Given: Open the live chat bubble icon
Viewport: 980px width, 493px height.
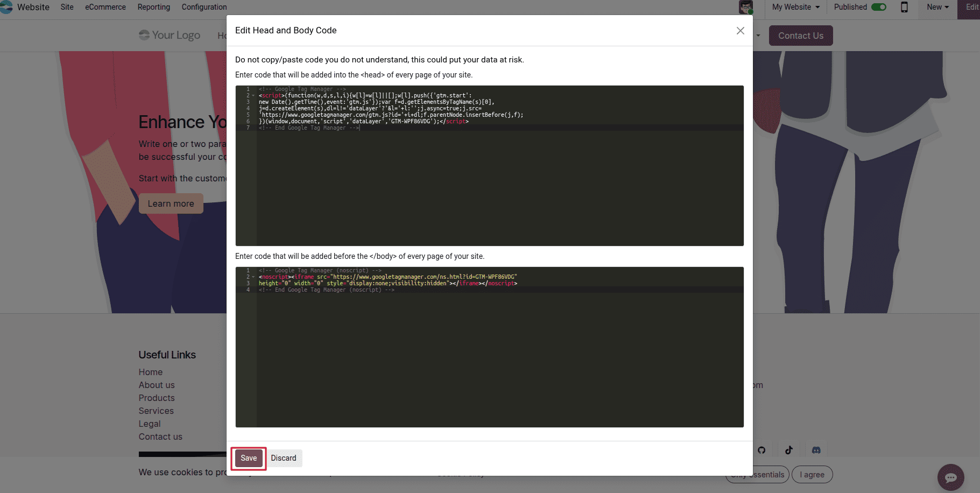Looking at the screenshot, I should (951, 477).
